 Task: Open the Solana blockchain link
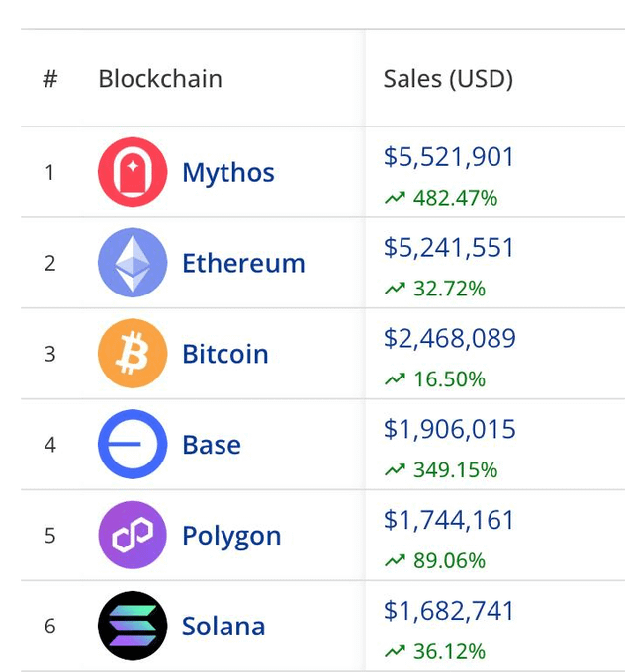[223, 626]
